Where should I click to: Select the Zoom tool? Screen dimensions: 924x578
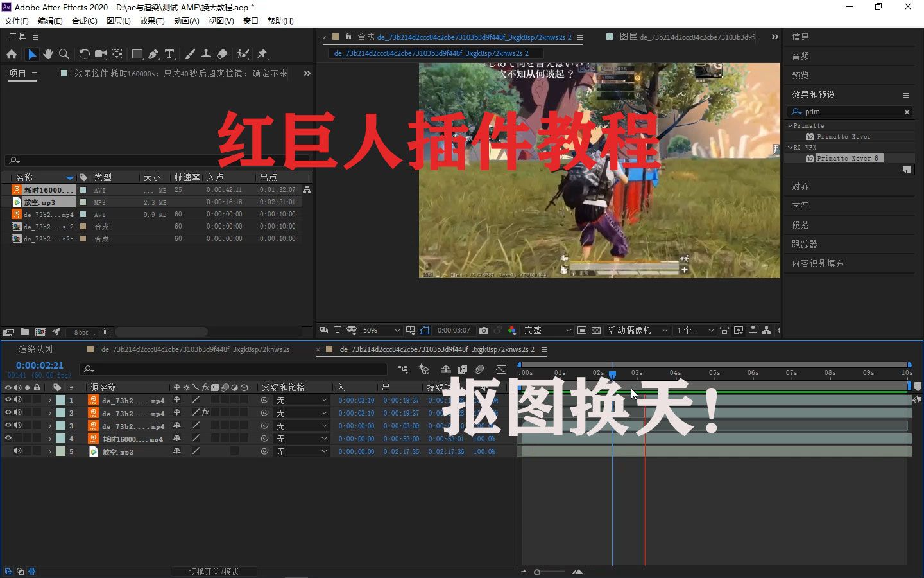coord(64,54)
